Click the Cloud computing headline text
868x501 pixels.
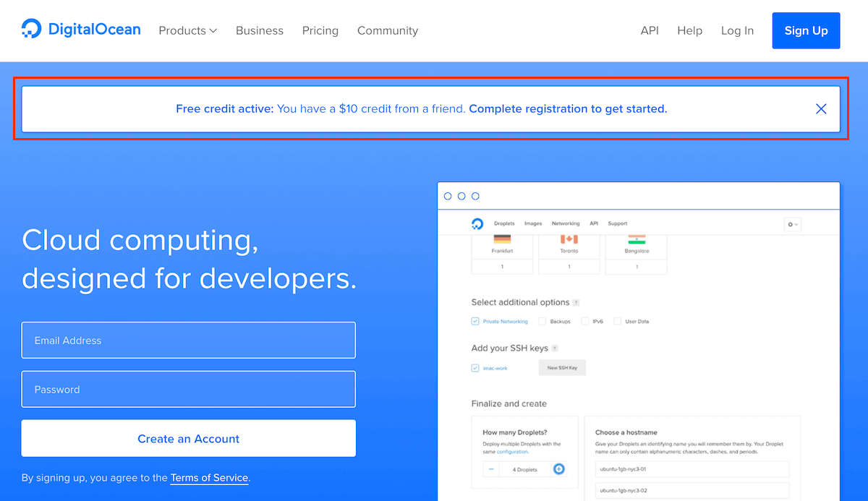click(x=190, y=259)
